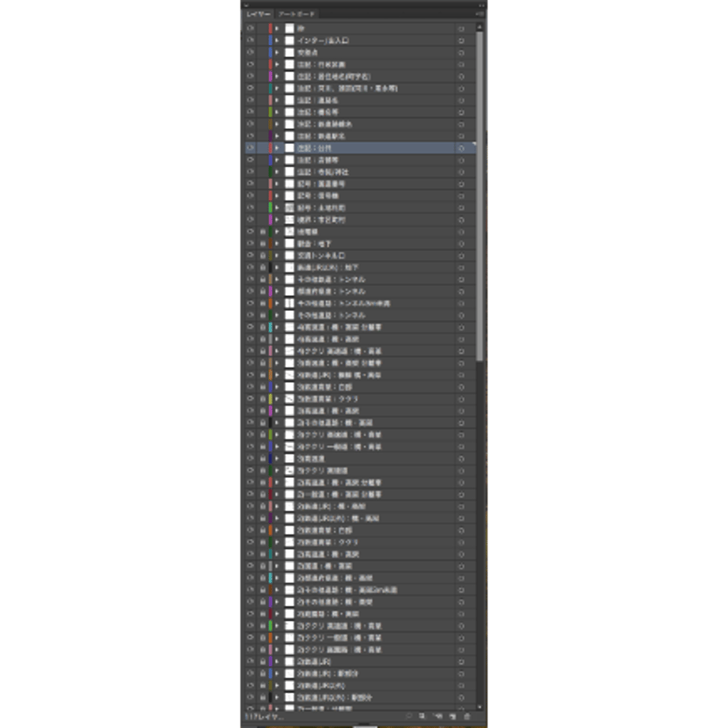Click target circle of the selected layer
Image resolution: width=728 pixels, height=728 pixels.
coord(461,148)
